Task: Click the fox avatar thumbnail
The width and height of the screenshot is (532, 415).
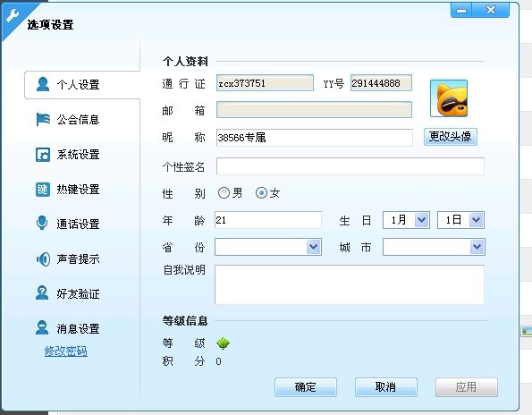Action: click(449, 98)
